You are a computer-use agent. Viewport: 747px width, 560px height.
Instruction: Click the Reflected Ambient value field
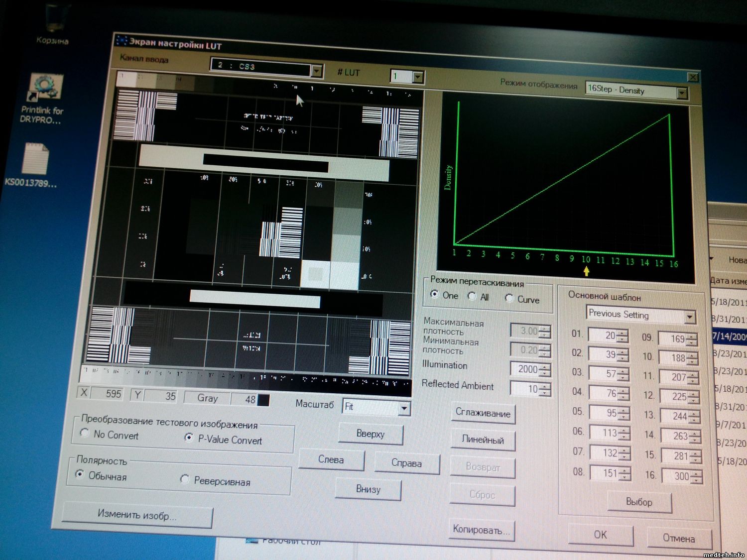pos(526,389)
